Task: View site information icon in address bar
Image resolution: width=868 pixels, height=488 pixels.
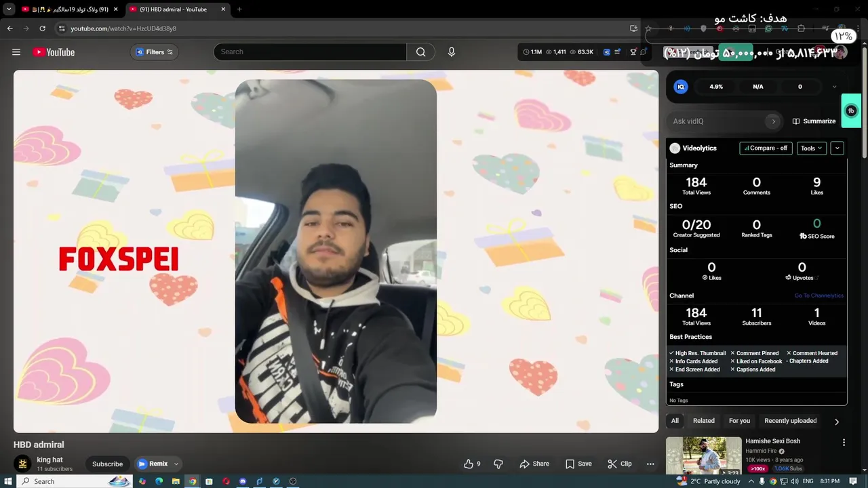Action: [62, 28]
